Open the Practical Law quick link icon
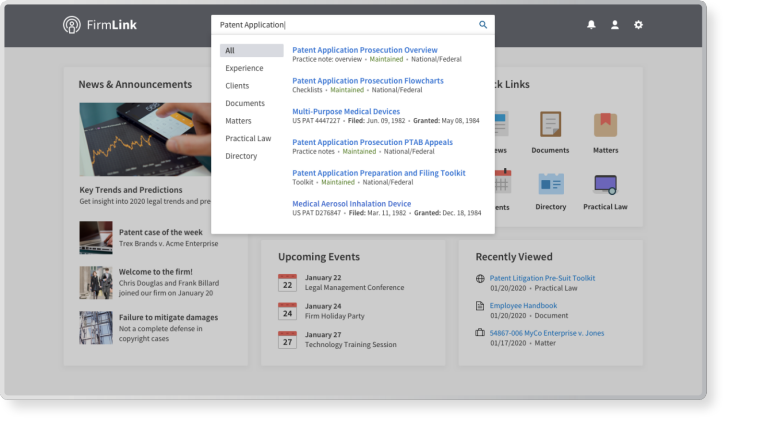This screenshot has width=768, height=432. click(x=604, y=183)
